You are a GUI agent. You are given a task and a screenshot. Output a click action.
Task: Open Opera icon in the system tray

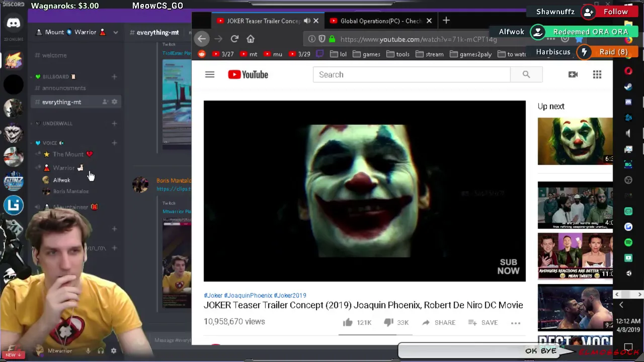(628, 71)
